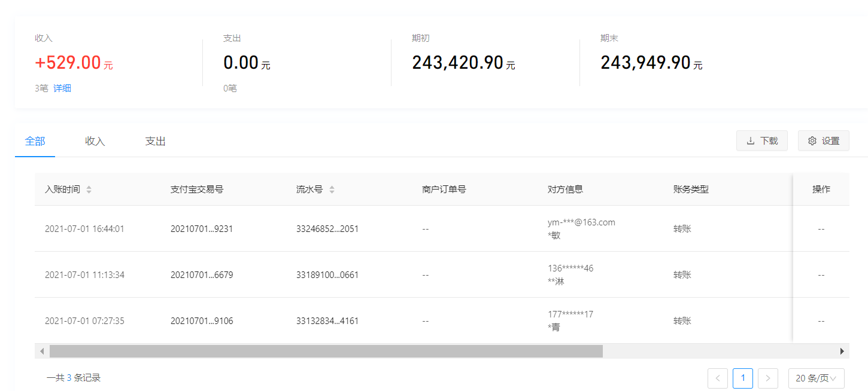Viewport: 868px width, 391px height.
Task: Go to previous page arrow
Action: (x=718, y=378)
